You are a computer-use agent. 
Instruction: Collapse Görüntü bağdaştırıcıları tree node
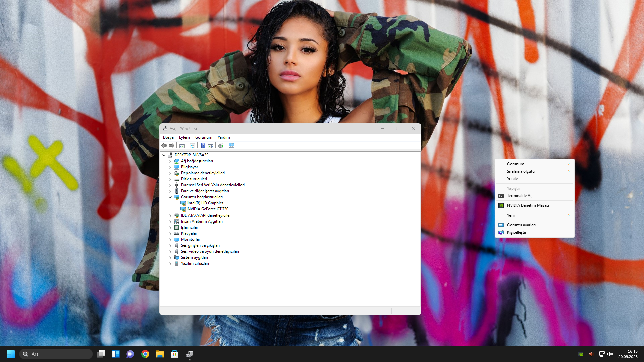coord(170,197)
